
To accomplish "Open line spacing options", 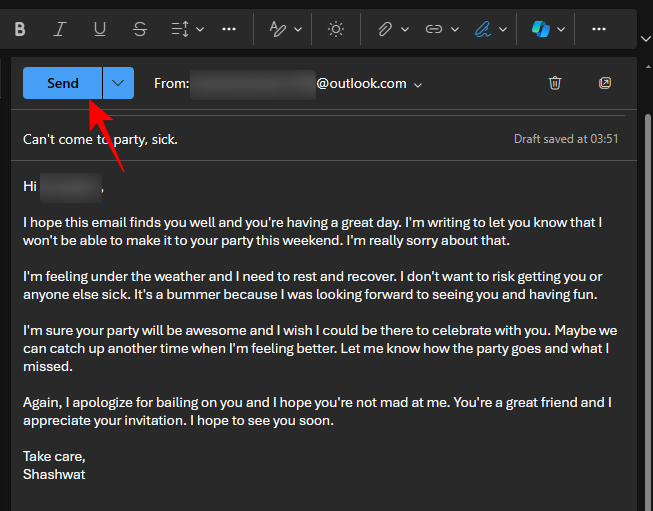I will tap(180, 29).
